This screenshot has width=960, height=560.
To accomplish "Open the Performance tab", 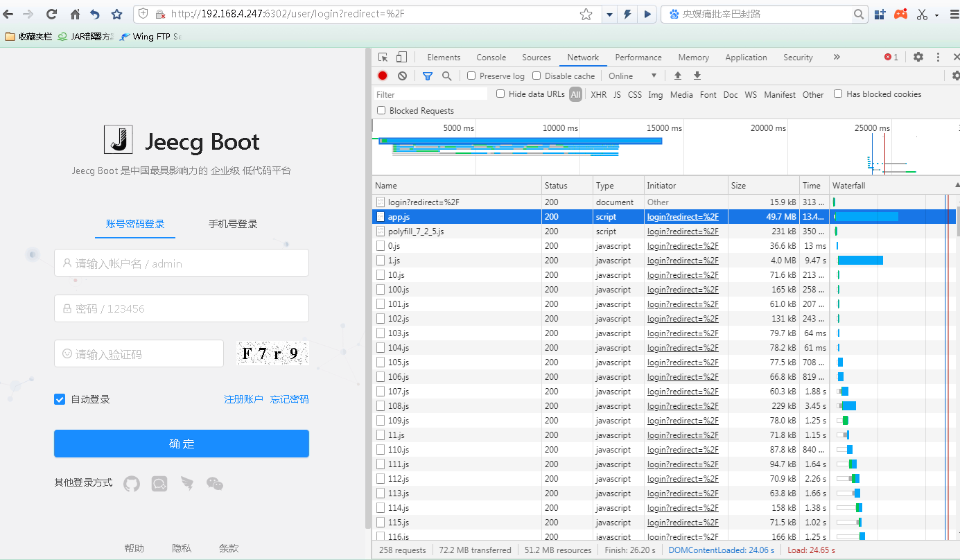I will tap(638, 58).
